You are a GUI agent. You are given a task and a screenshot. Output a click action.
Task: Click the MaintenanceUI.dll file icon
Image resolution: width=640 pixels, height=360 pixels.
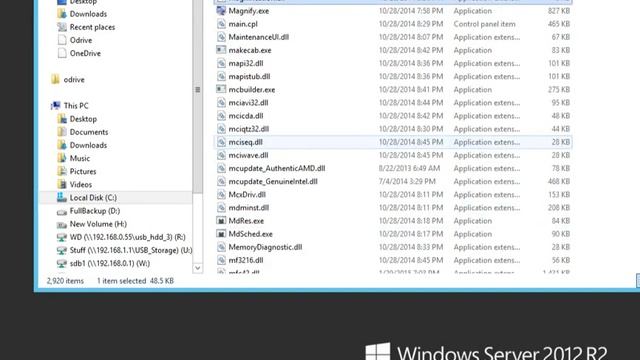[x=221, y=37]
